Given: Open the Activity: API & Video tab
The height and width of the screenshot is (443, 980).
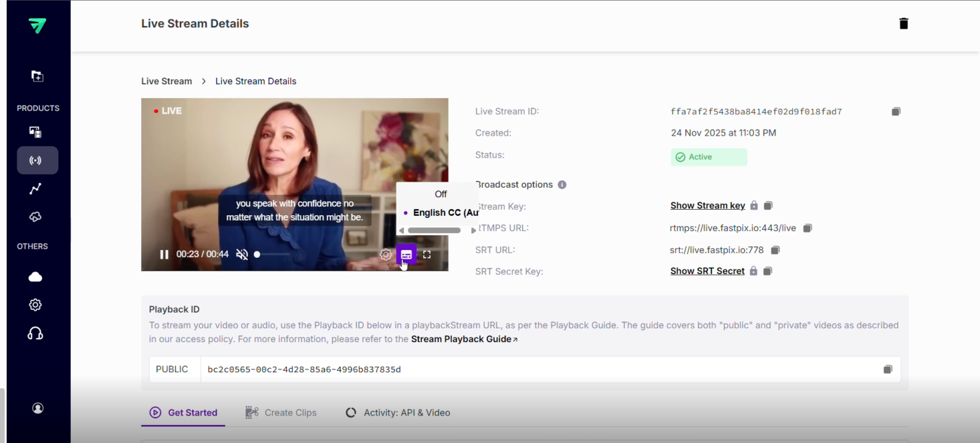Looking at the screenshot, I should [407, 412].
